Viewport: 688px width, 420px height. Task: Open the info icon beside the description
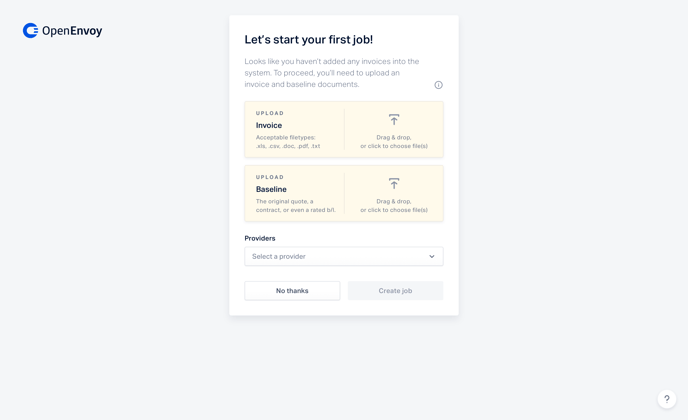click(x=438, y=85)
